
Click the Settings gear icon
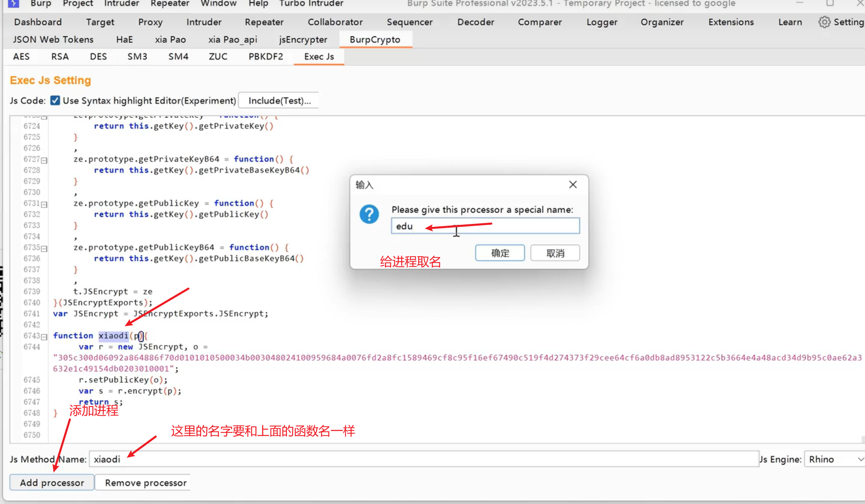pyautogui.click(x=824, y=22)
